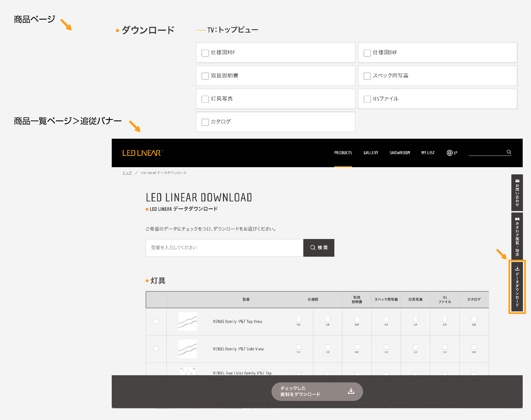
Task: Open the SHOWROOM menu item
Action: pos(400,153)
